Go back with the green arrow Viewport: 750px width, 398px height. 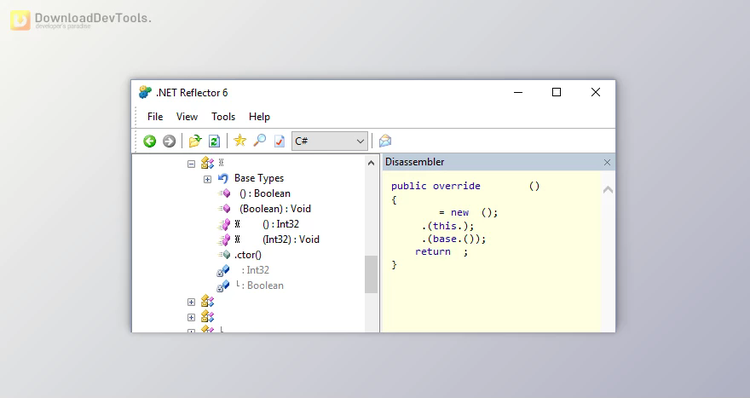[x=150, y=141]
